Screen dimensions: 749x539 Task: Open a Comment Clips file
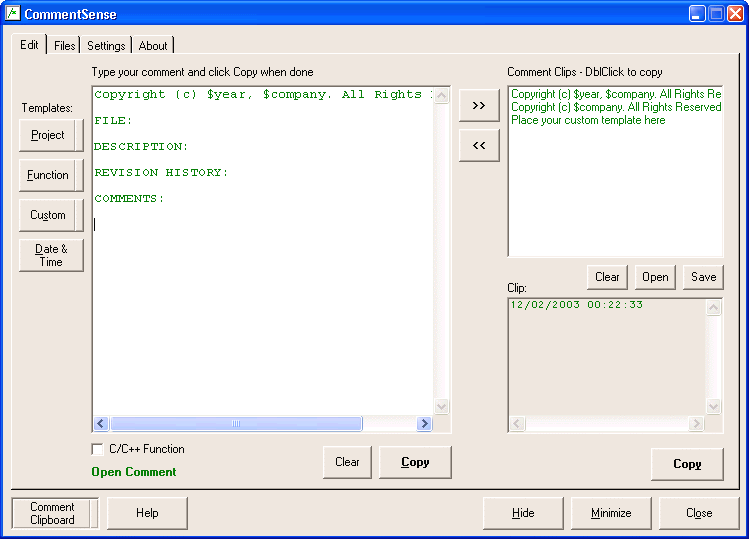[x=655, y=277]
